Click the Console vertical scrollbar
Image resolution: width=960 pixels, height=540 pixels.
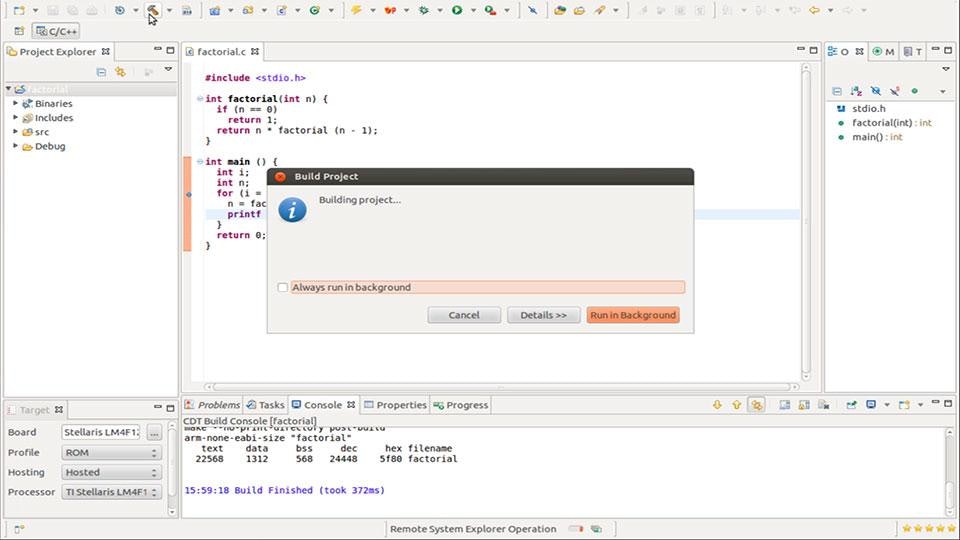pos(949,471)
